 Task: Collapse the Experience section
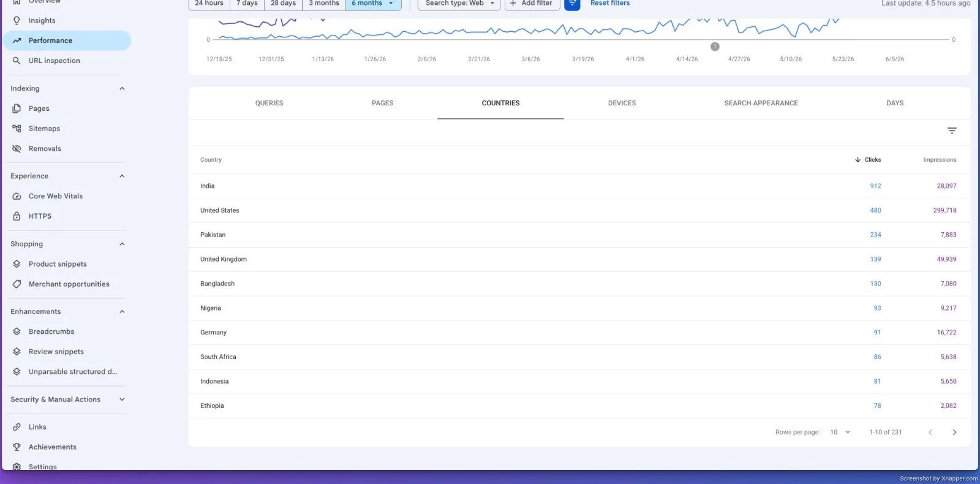(x=122, y=176)
